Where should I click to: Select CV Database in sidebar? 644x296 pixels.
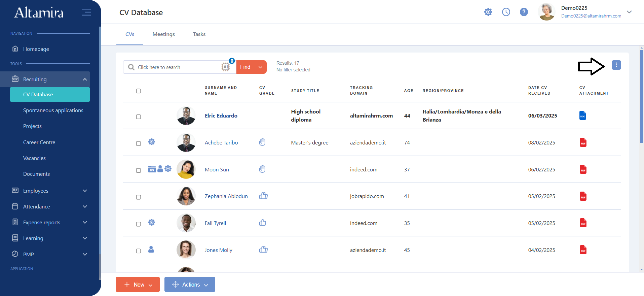(50, 94)
